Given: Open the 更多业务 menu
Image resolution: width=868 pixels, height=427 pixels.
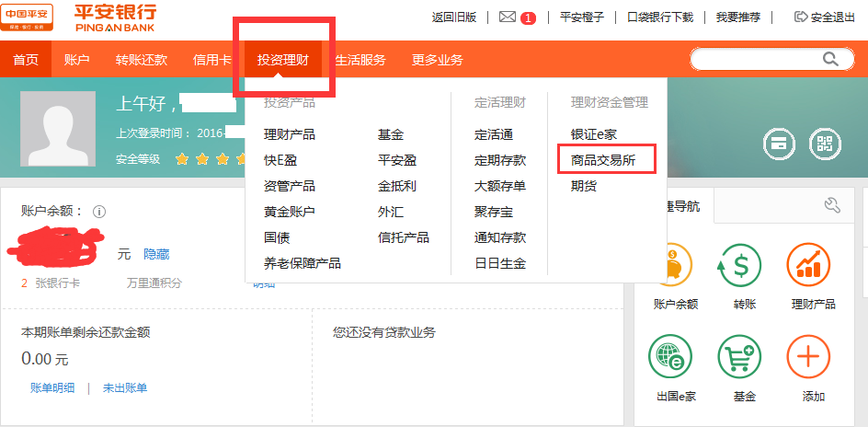Looking at the screenshot, I should (438, 59).
